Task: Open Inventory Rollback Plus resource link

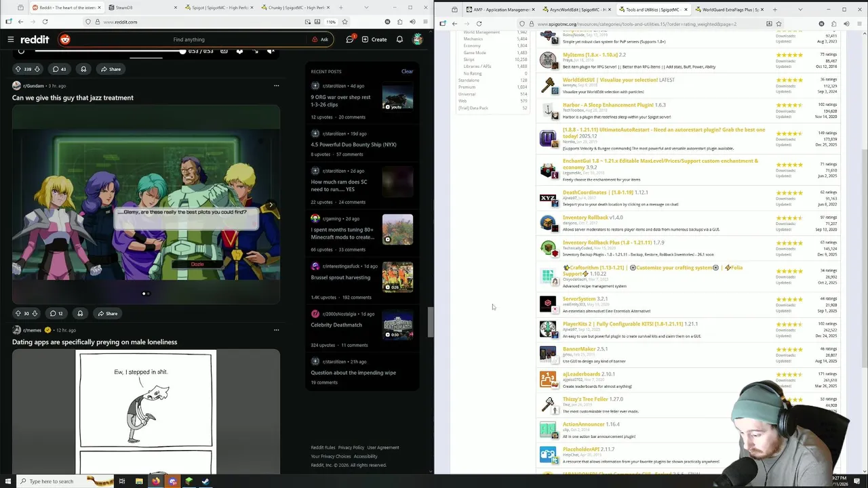Action: [x=607, y=243]
